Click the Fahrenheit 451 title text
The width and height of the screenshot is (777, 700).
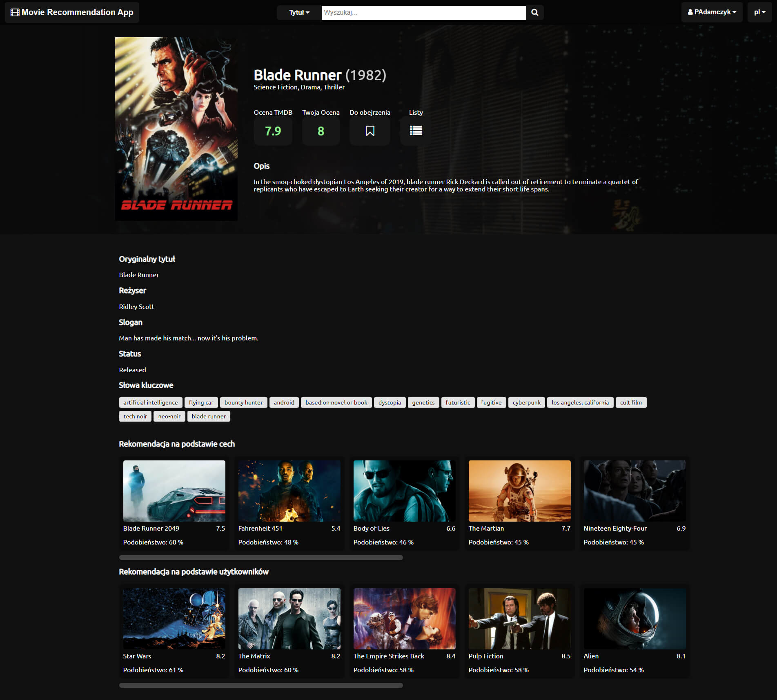tap(260, 528)
